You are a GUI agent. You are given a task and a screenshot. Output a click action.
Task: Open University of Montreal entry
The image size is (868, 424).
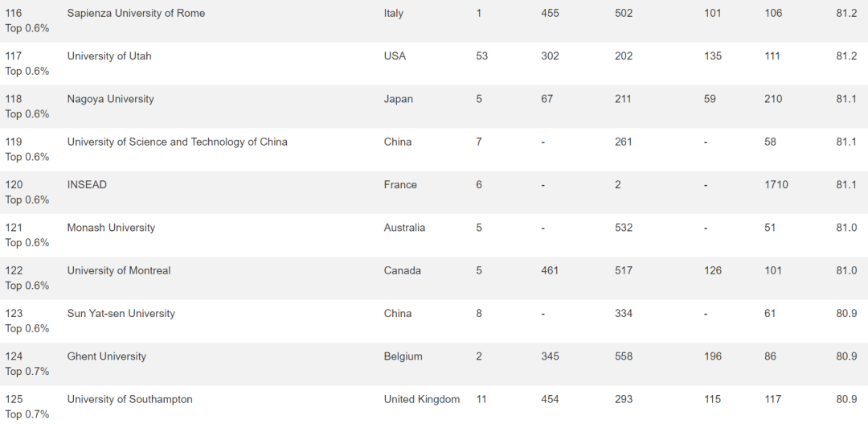click(x=118, y=270)
